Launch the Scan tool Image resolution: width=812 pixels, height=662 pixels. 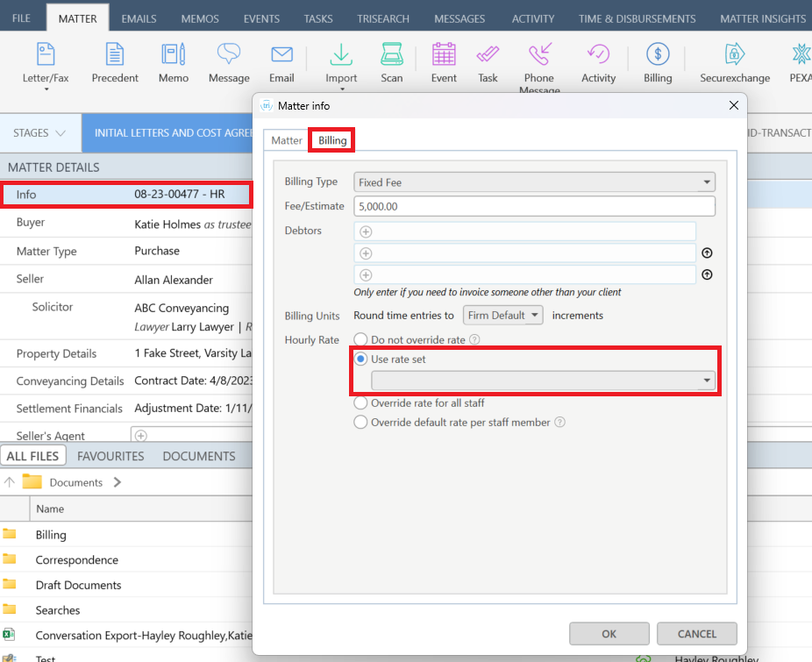tap(391, 62)
